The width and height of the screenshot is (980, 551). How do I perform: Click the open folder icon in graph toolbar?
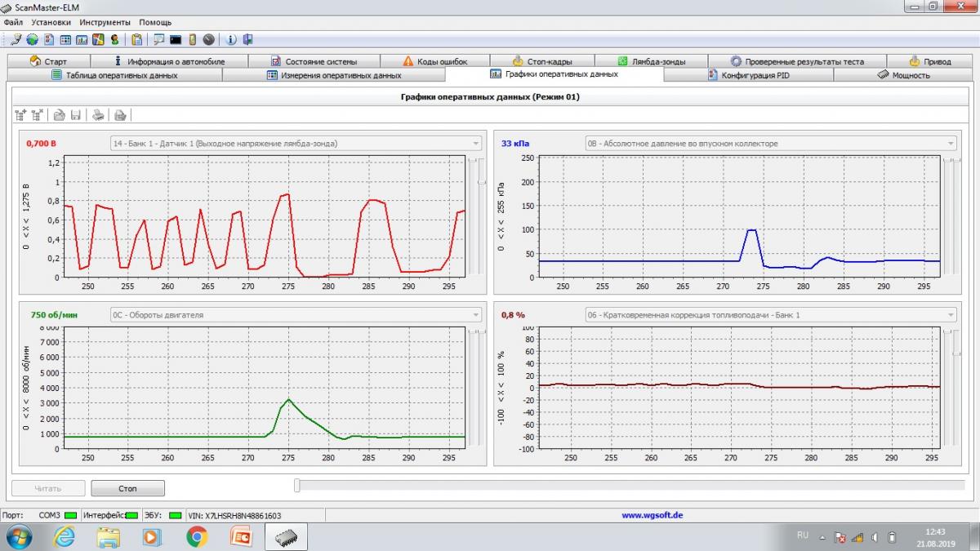pyautogui.click(x=60, y=115)
